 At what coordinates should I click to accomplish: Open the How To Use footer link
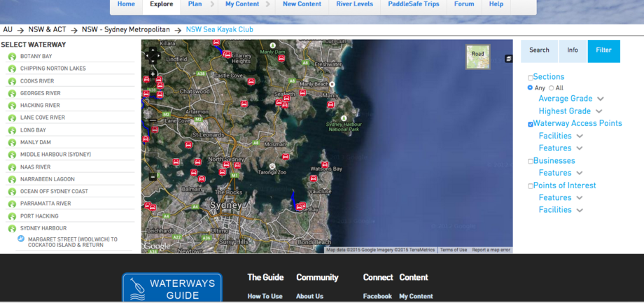(x=265, y=296)
